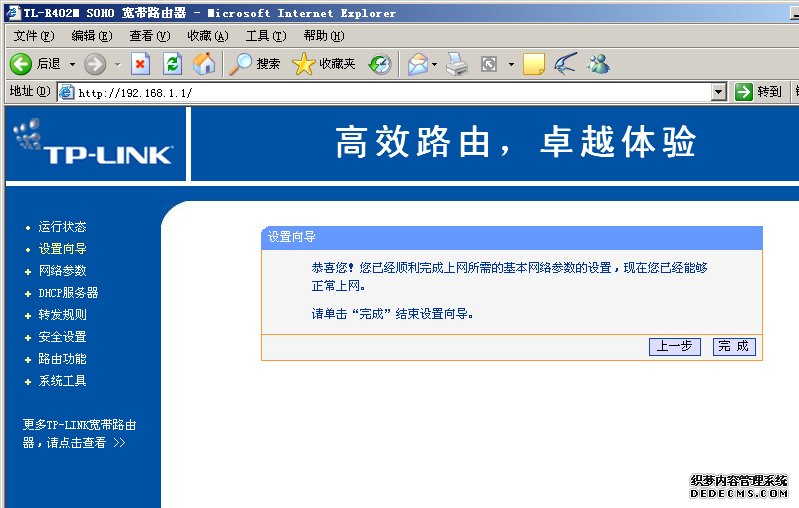799x508 pixels.
Task: Open Search magnifier icon in toolbar
Action: click(x=240, y=64)
